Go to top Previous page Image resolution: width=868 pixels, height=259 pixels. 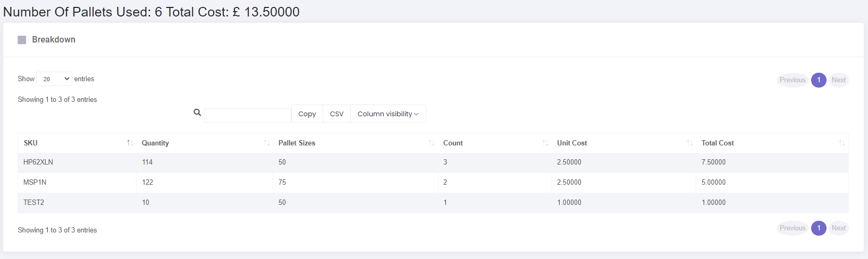(x=793, y=80)
